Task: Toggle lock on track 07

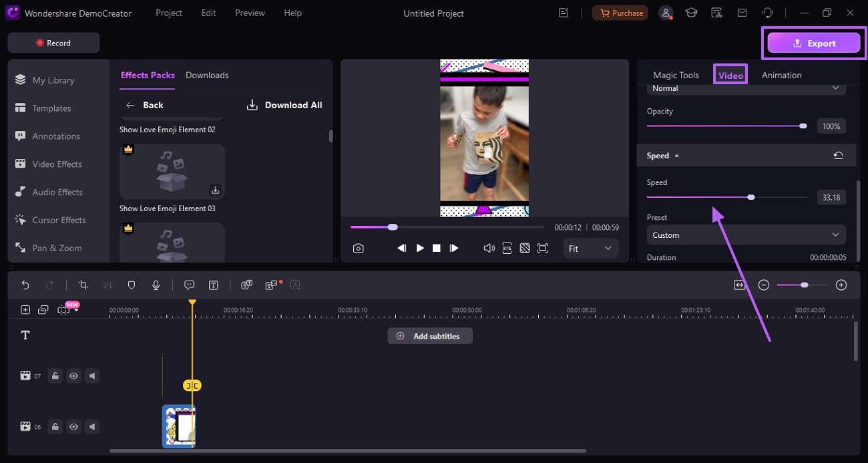Action: [55, 375]
